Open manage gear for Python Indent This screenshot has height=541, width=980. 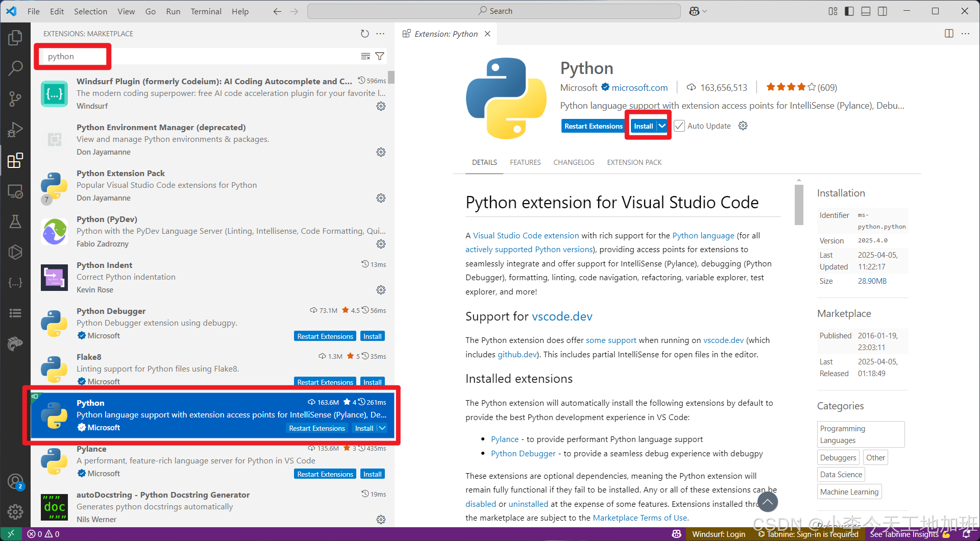[381, 290]
